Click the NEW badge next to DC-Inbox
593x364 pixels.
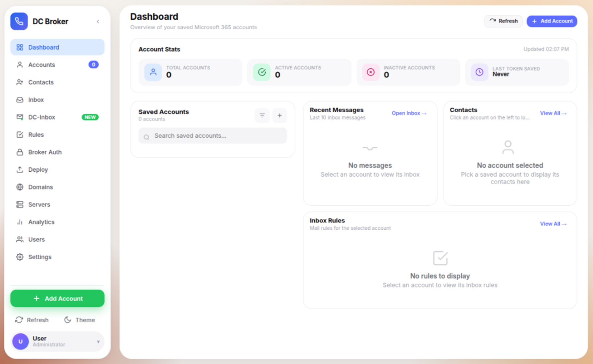[90, 117]
